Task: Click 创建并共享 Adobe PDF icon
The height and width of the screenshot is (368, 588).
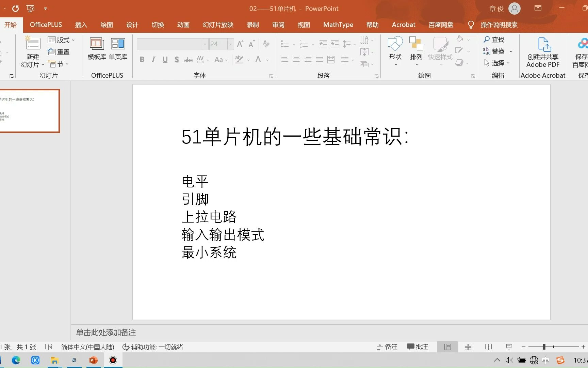Action: tap(543, 46)
